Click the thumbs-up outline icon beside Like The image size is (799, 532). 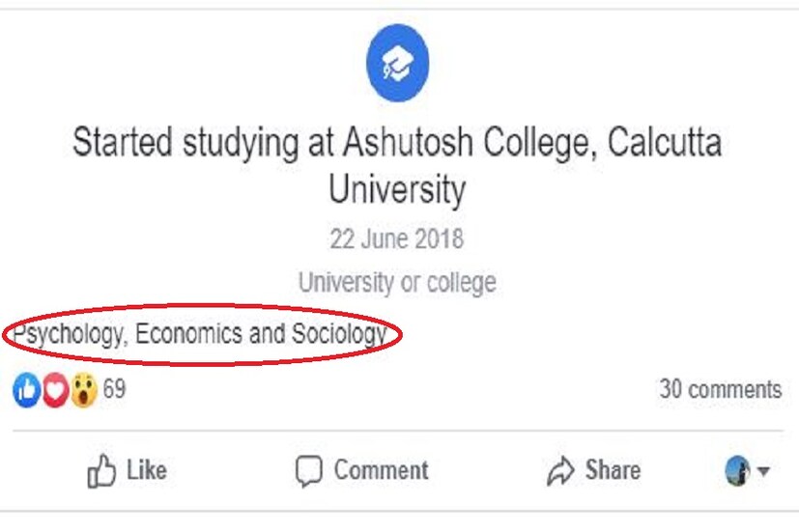coord(101,471)
